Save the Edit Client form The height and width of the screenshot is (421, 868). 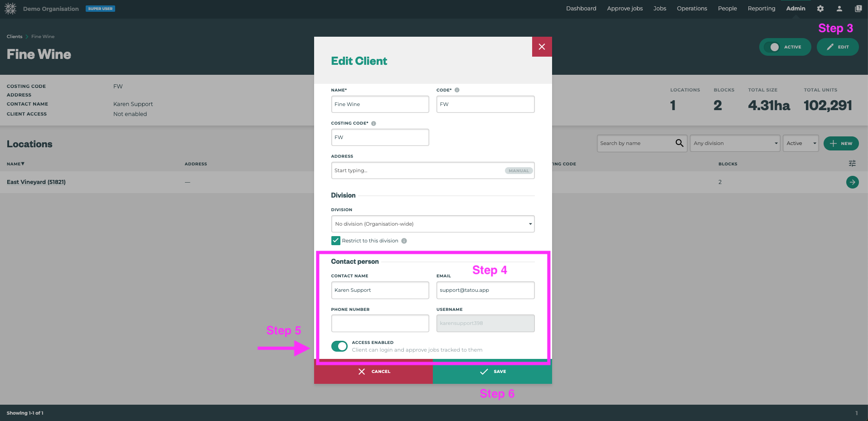pyautogui.click(x=492, y=371)
